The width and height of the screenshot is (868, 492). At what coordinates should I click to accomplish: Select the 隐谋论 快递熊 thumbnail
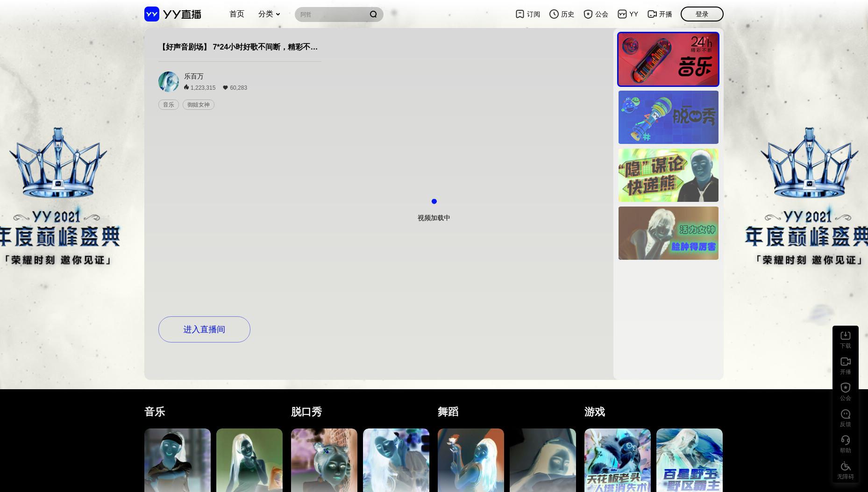pyautogui.click(x=668, y=175)
